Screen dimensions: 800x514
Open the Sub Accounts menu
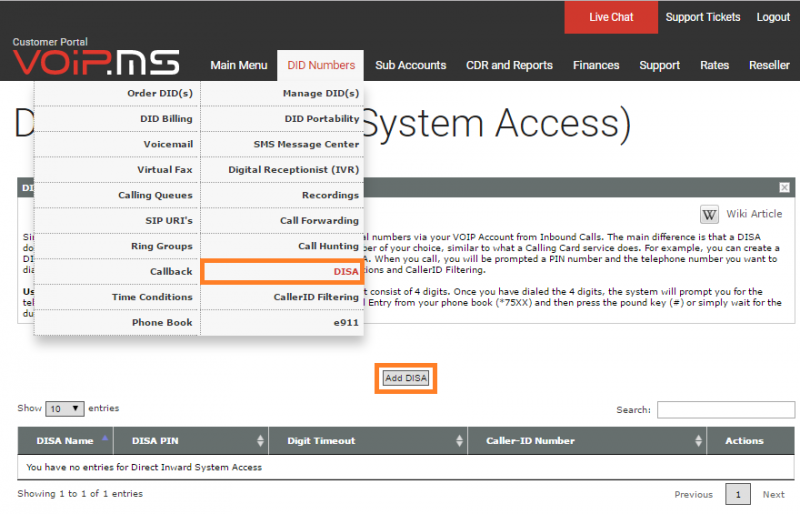pos(411,65)
